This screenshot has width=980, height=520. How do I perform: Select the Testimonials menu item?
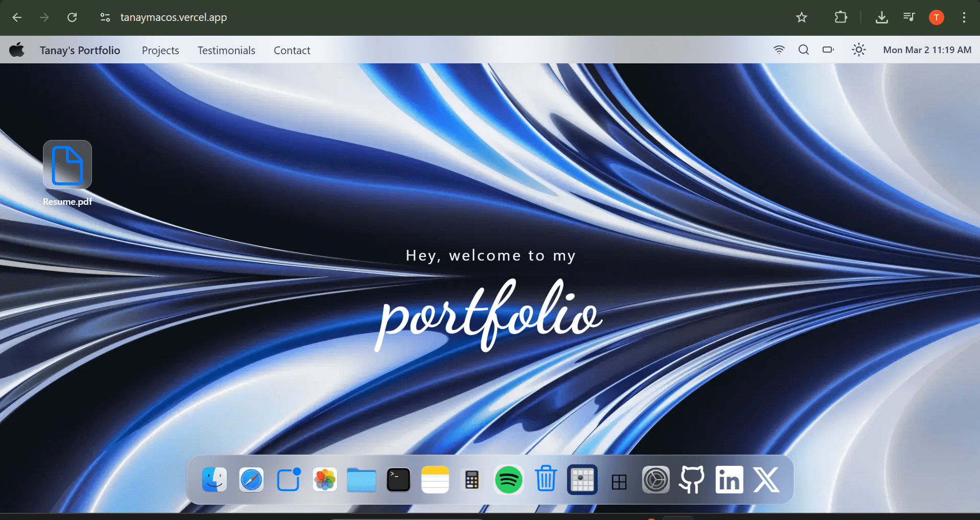(x=226, y=50)
